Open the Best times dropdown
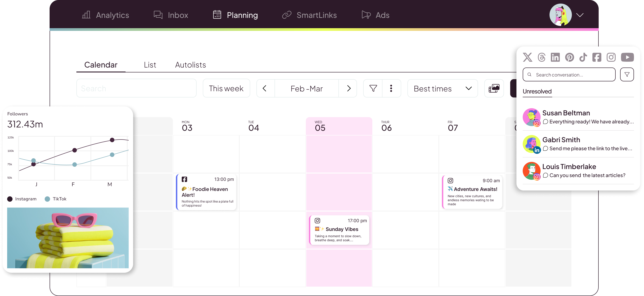Viewport: 644px width, 296px height. pos(442,88)
